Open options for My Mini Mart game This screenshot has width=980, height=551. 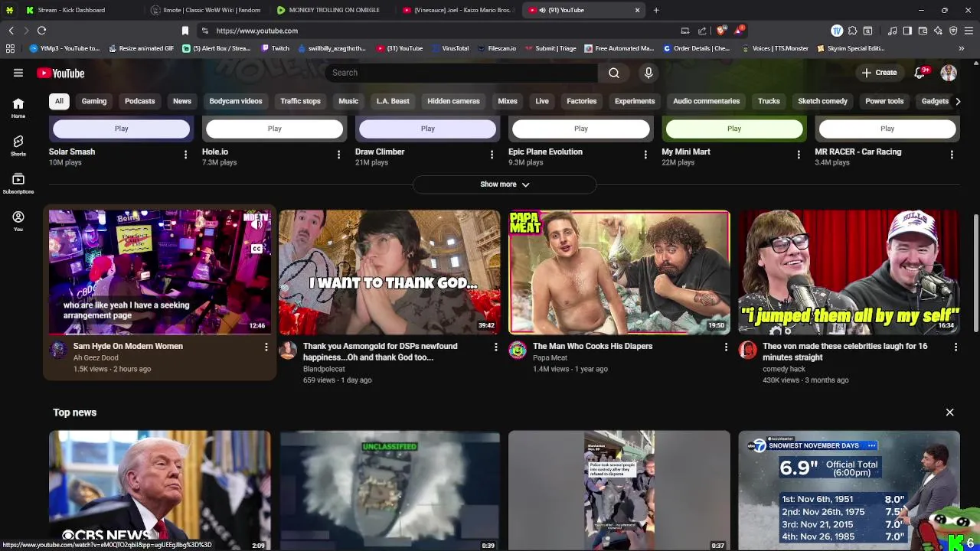pyautogui.click(x=799, y=155)
